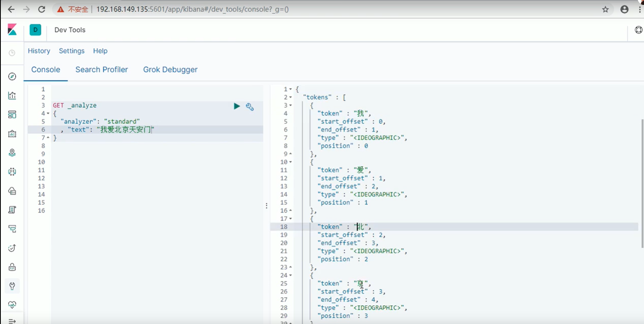
Task: Switch to the Search Profiler tab
Action: pyautogui.click(x=102, y=70)
